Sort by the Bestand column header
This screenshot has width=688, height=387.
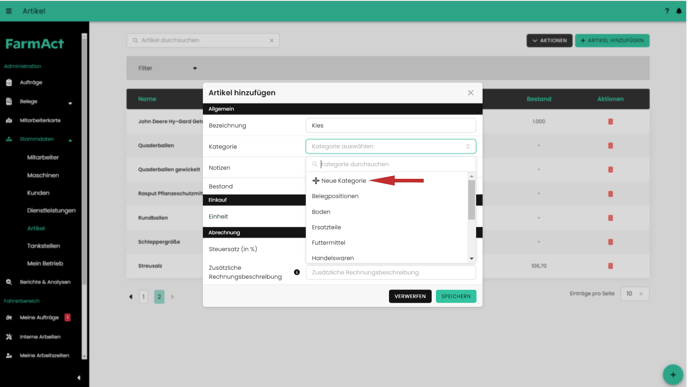(x=539, y=99)
